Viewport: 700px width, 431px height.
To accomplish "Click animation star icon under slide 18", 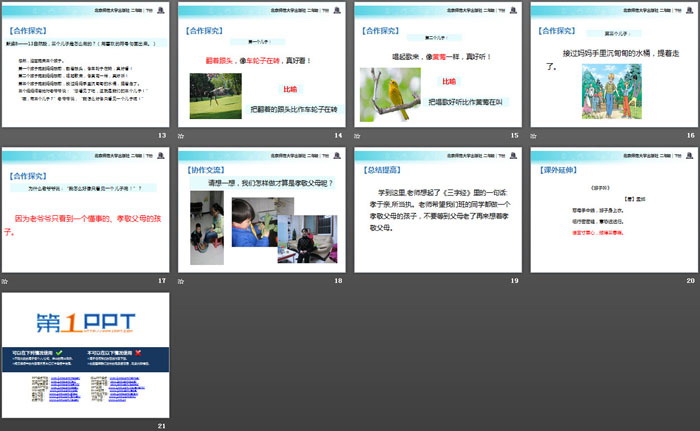I will click(x=181, y=281).
